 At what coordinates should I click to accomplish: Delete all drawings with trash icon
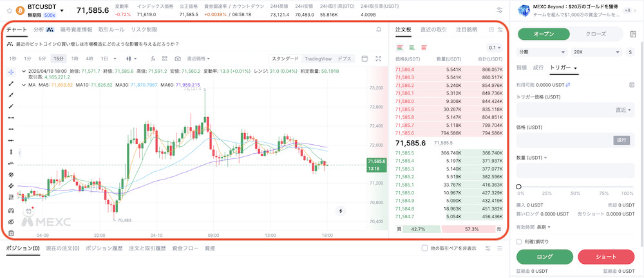pyautogui.click(x=11, y=233)
